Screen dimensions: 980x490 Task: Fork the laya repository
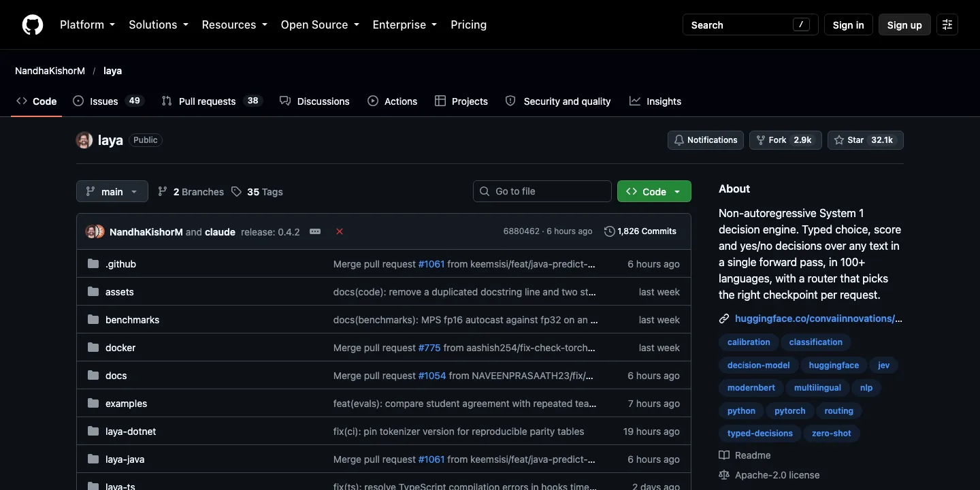tap(785, 140)
